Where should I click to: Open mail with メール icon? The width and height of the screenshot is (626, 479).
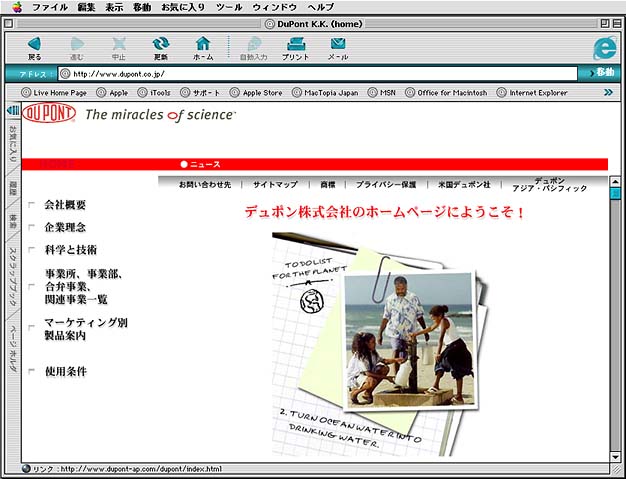[x=338, y=44]
